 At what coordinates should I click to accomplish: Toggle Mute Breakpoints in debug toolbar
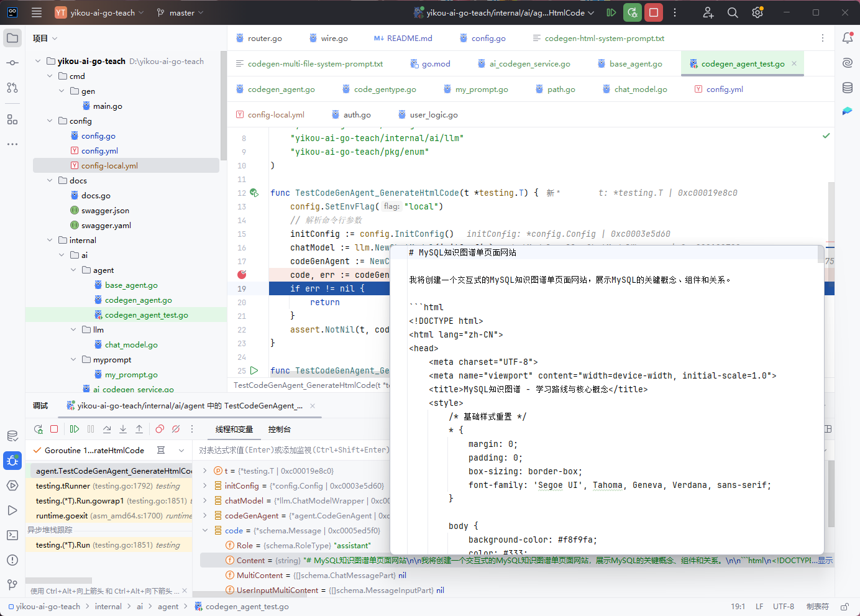176,429
